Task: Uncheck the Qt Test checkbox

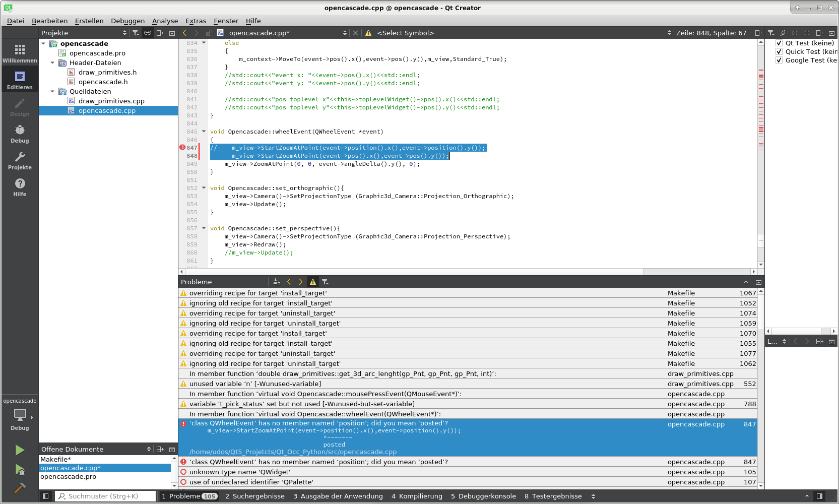Action: pos(779,43)
